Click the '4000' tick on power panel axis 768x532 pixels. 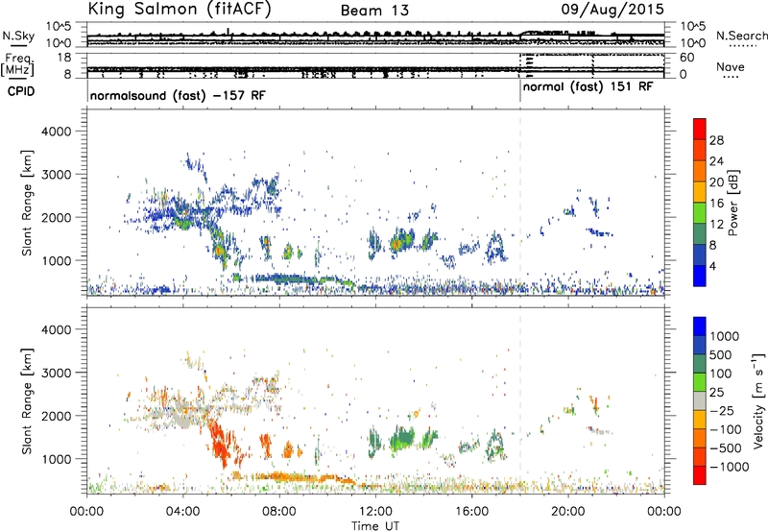[x=56, y=132]
